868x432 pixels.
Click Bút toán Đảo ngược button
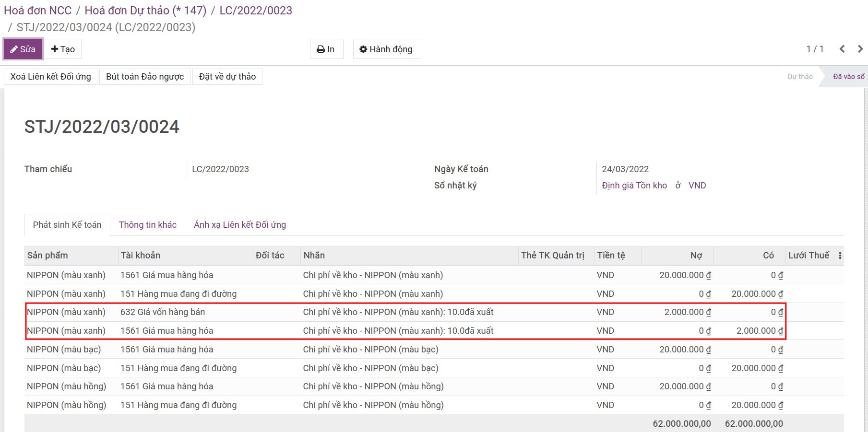tap(145, 77)
